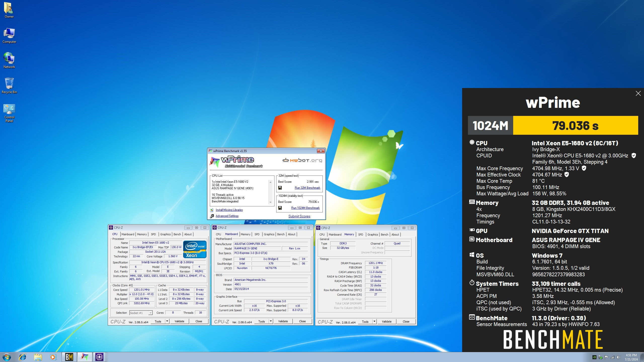Click the CPUID verified shield icon in BenchMate
Viewport: 644px width, 362px height.
tap(634, 156)
